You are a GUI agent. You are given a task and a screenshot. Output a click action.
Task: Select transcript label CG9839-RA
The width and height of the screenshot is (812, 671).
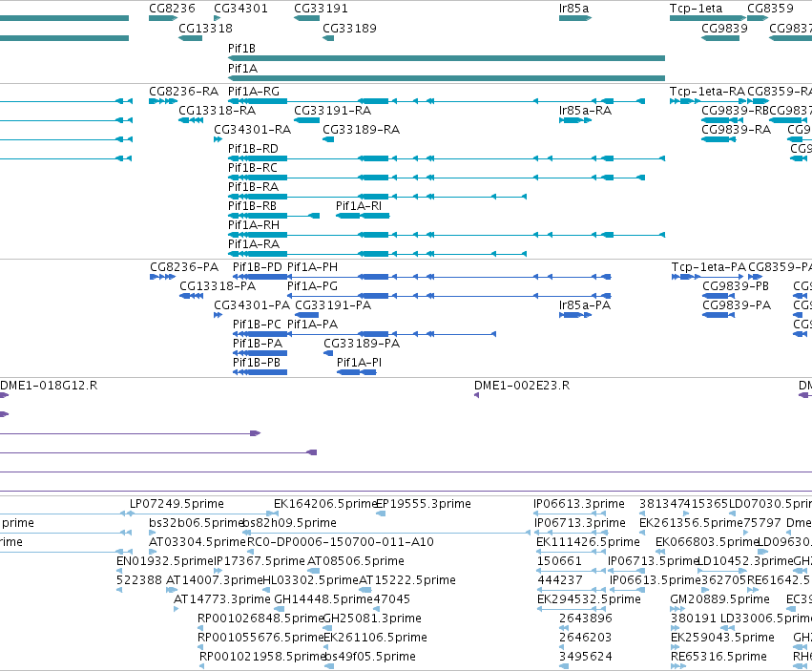tap(736, 130)
